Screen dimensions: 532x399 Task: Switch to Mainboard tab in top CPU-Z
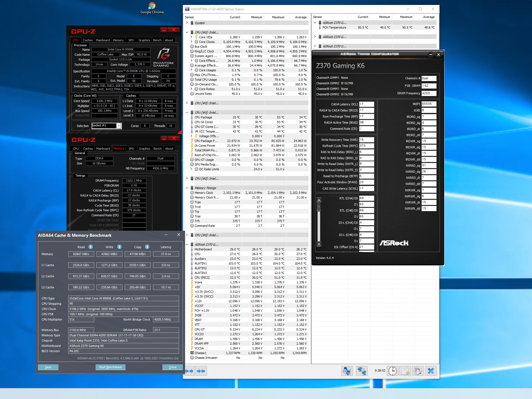(103, 40)
